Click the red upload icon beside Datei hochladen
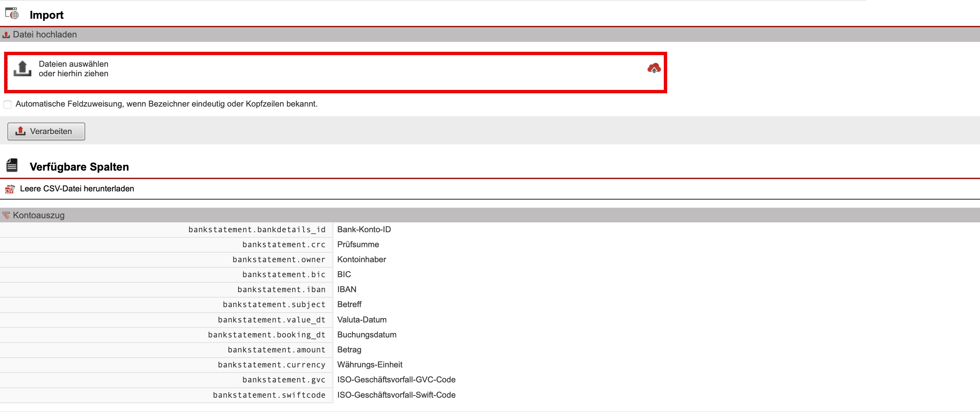The image size is (980, 412). click(6, 35)
